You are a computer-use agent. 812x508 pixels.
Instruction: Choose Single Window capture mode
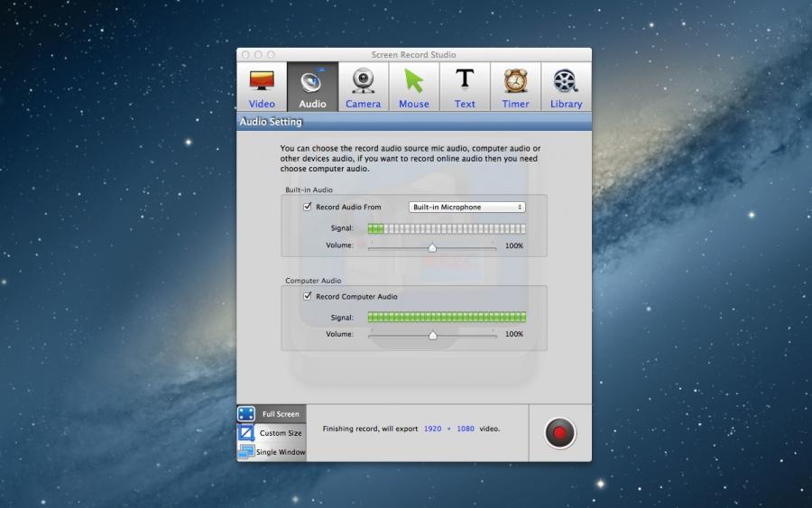point(272,451)
